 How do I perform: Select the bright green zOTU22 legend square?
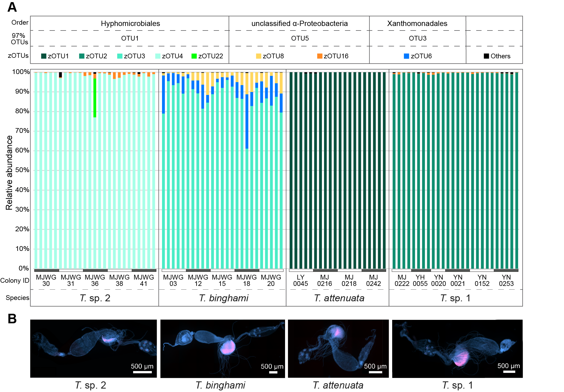click(194, 56)
